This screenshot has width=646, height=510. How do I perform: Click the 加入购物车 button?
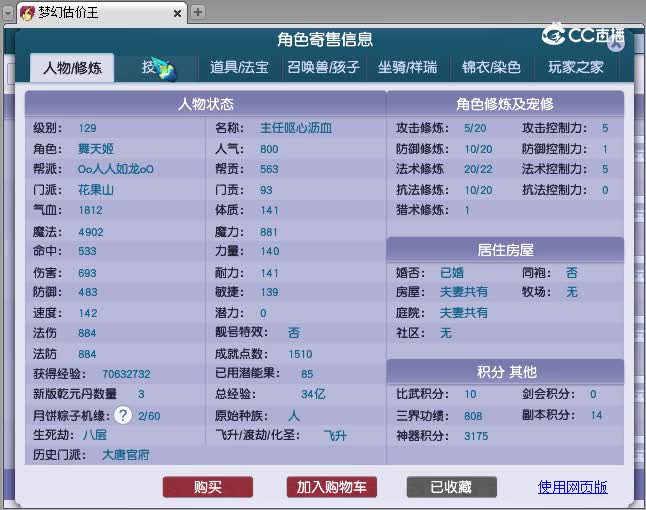point(332,487)
